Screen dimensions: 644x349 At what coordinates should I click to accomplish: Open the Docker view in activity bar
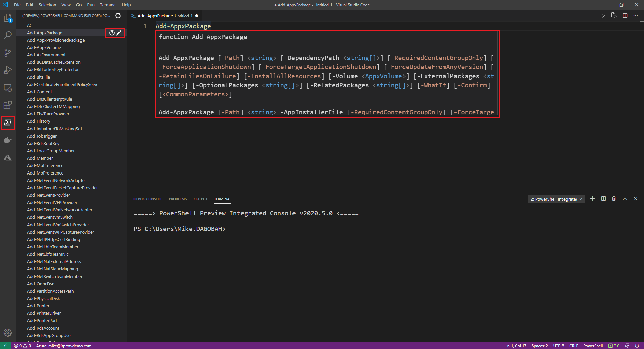tap(8, 140)
